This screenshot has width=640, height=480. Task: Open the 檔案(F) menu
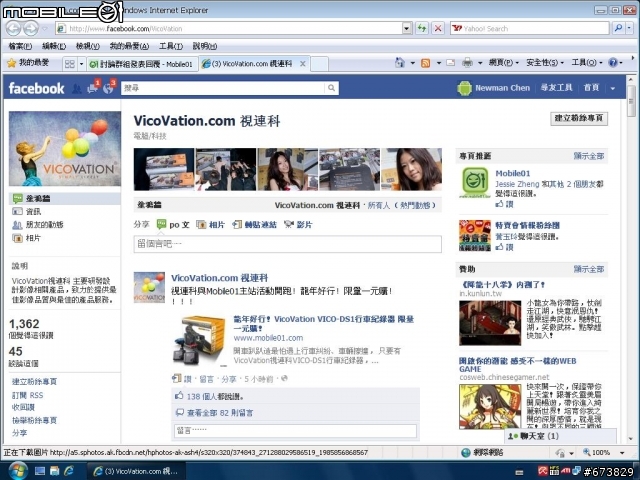click(20, 46)
